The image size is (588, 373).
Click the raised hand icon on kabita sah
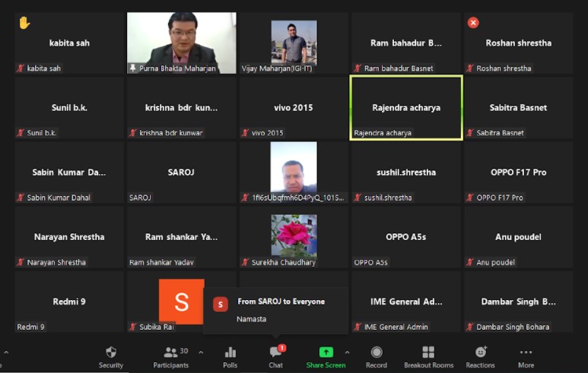tap(24, 23)
